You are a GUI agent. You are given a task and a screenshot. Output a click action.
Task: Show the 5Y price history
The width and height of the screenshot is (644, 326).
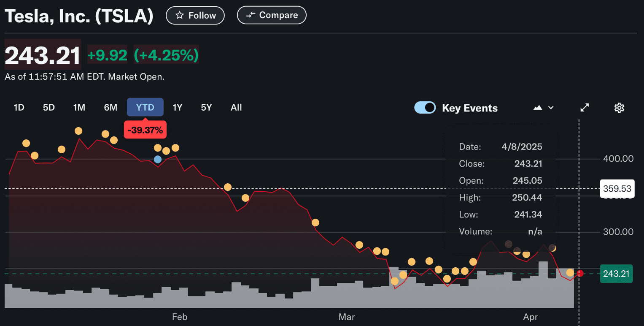(206, 108)
